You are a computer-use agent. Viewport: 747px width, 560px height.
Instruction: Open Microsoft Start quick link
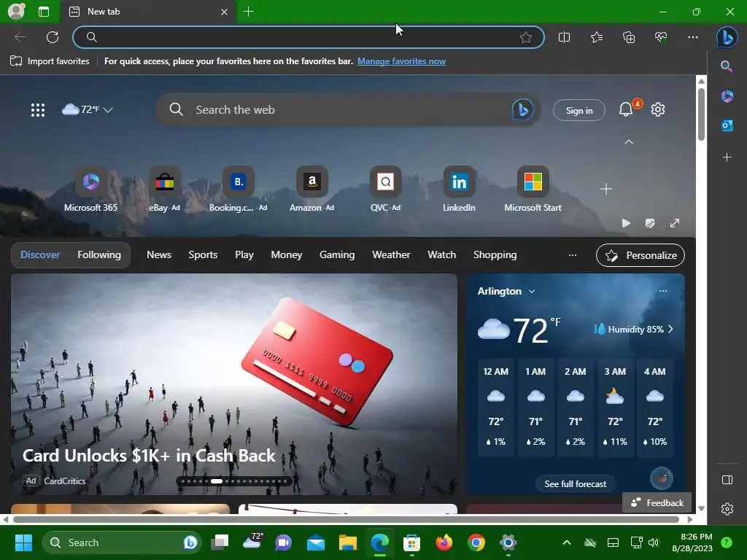[533, 190]
